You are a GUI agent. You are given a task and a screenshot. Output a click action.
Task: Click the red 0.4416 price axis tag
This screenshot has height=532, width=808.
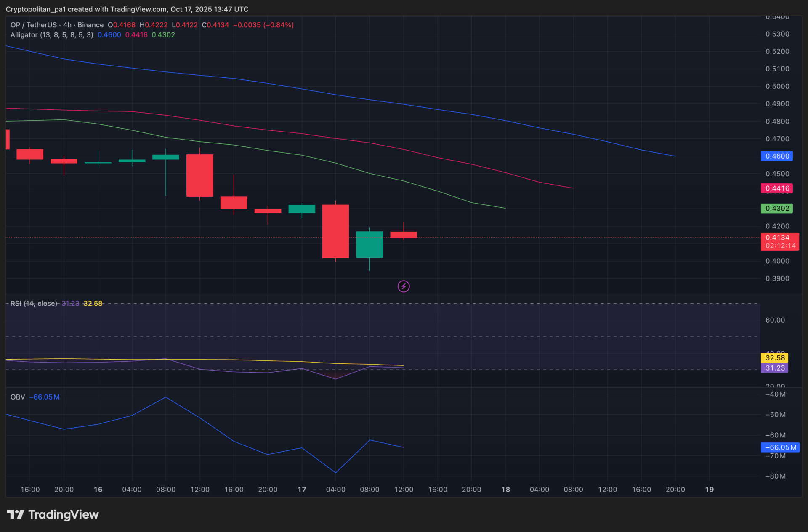(x=777, y=188)
